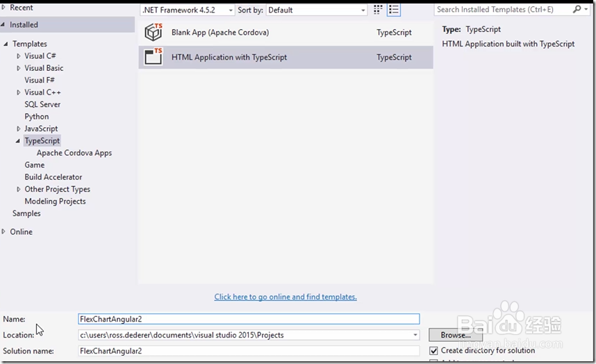Toggle Create directory for solution checkbox
596x364 pixels.
433,350
